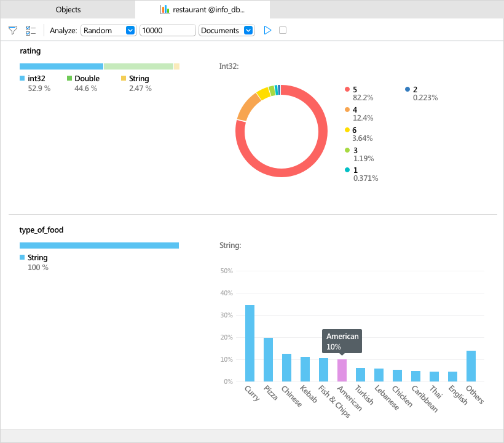Click the teal dot for rating 1

(x=347, y=170)
